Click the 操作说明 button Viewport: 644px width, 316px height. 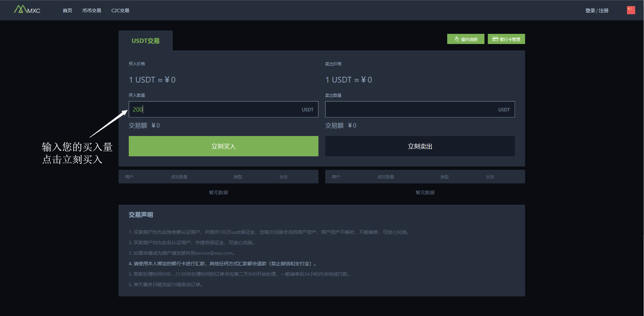(x=466, y=39)
